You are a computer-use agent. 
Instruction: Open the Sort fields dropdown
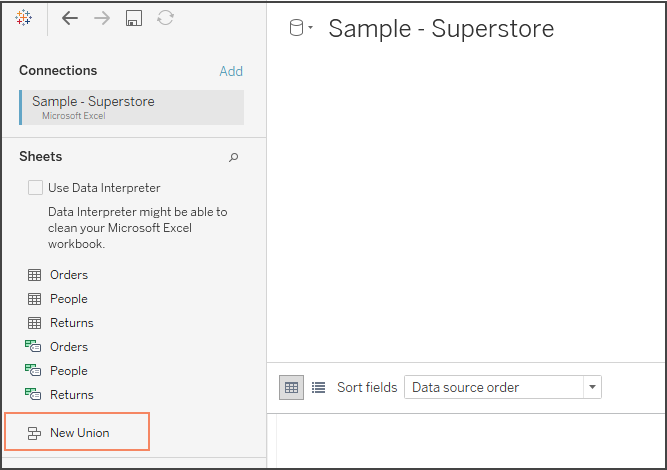click(503, 387)
